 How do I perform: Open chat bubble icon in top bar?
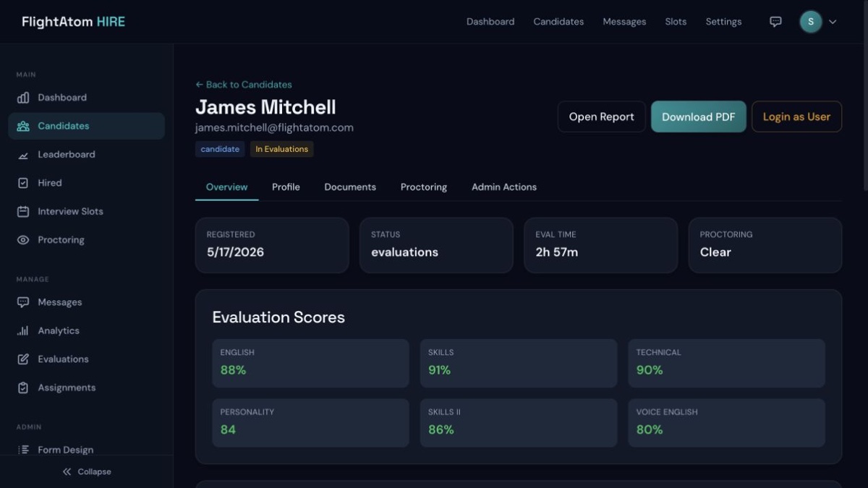tap(775, 22)
